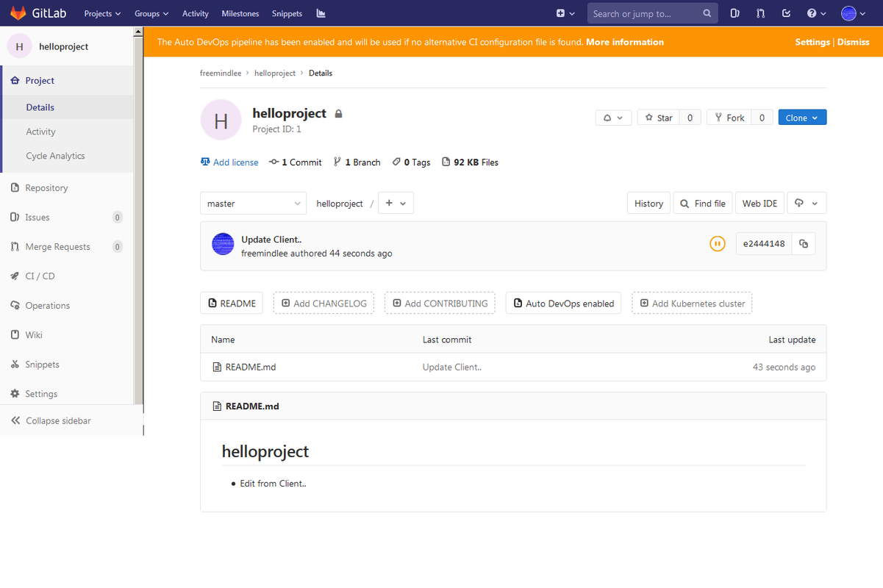883x588 pixels.
Task: Click the sidebar scrollbar up arrow
Action: point(138,32)
